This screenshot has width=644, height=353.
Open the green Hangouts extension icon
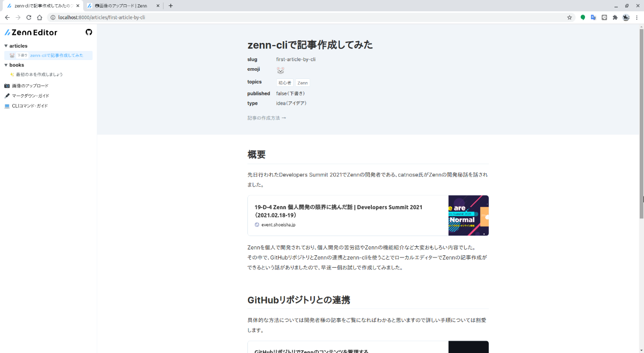[x=583, y=17]
